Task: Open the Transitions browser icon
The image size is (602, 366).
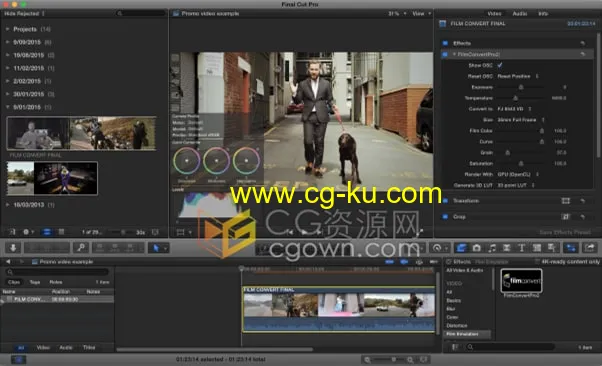Action: tap(507, 248)
